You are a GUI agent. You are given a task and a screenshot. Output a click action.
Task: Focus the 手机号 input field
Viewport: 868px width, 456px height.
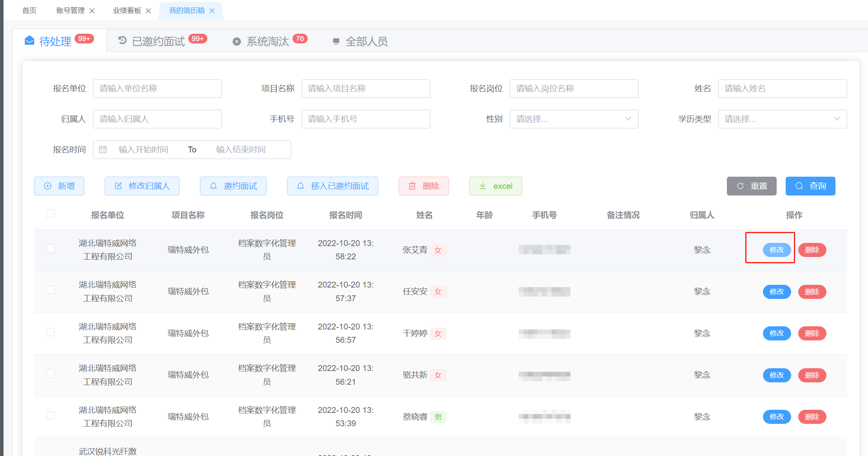(366, 119)
